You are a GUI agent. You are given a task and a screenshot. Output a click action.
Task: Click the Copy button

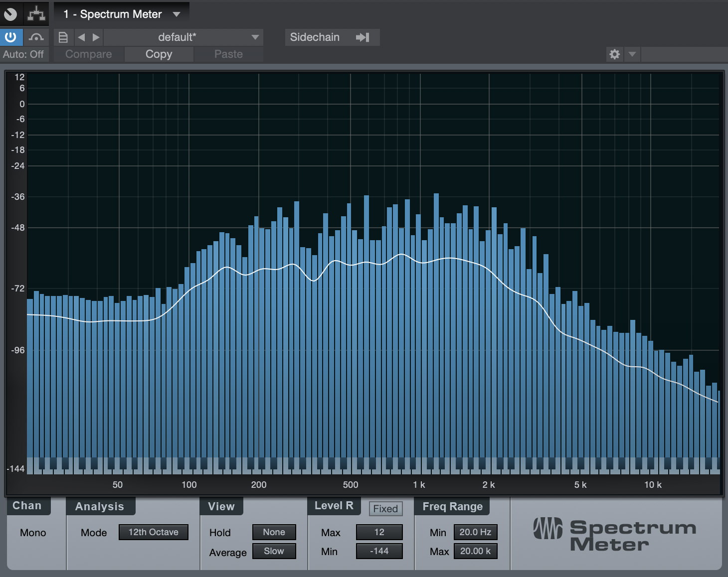(x=159, y=54)
